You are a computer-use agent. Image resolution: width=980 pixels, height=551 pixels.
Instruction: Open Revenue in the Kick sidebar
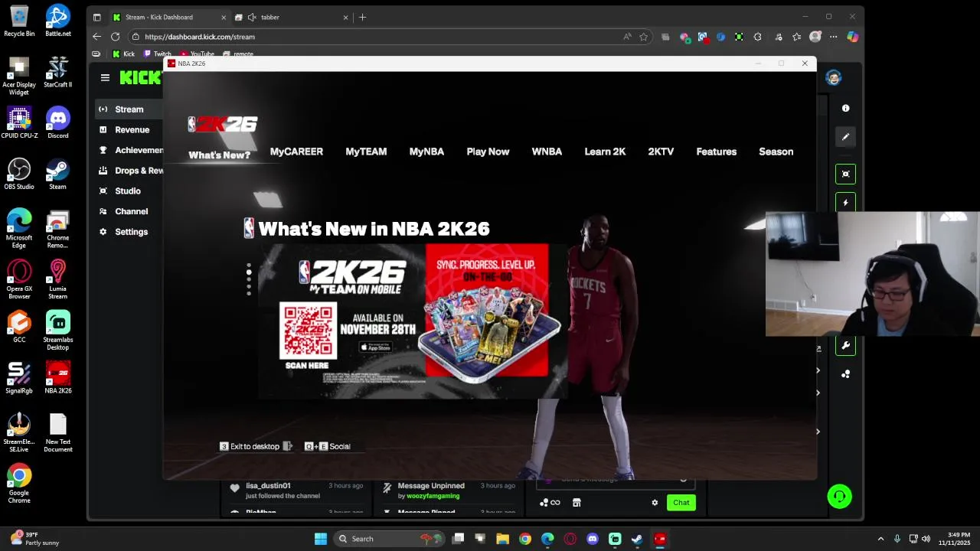(x=132, y=130)
